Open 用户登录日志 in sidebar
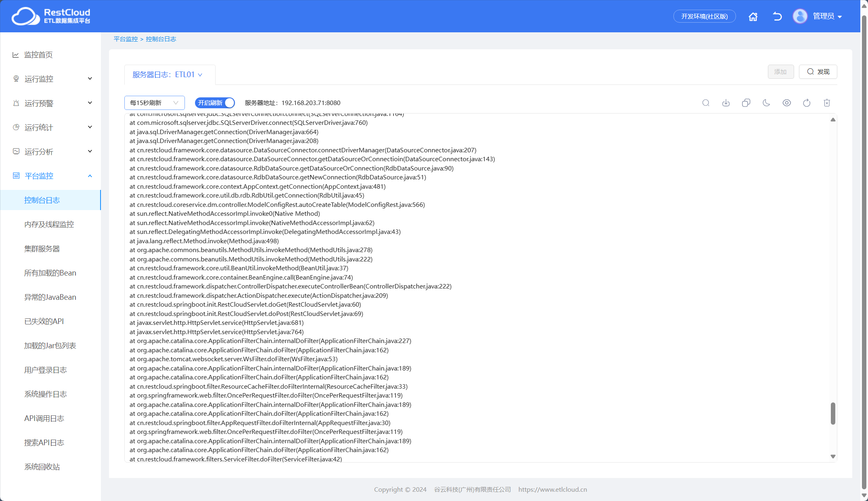 tap(45, 370)
